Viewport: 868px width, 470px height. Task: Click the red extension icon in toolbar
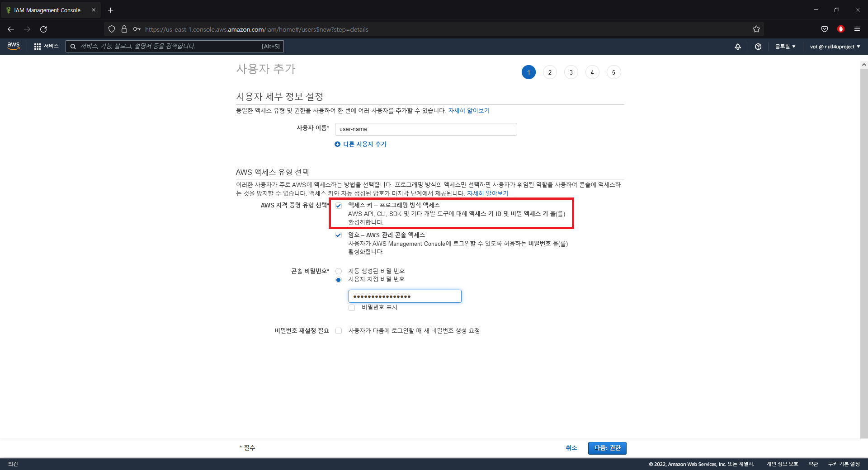tap(841, 29)
